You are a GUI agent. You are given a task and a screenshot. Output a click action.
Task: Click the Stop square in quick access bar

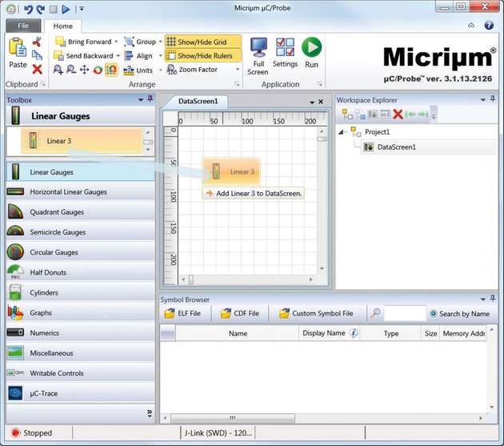tap(54, 10)
